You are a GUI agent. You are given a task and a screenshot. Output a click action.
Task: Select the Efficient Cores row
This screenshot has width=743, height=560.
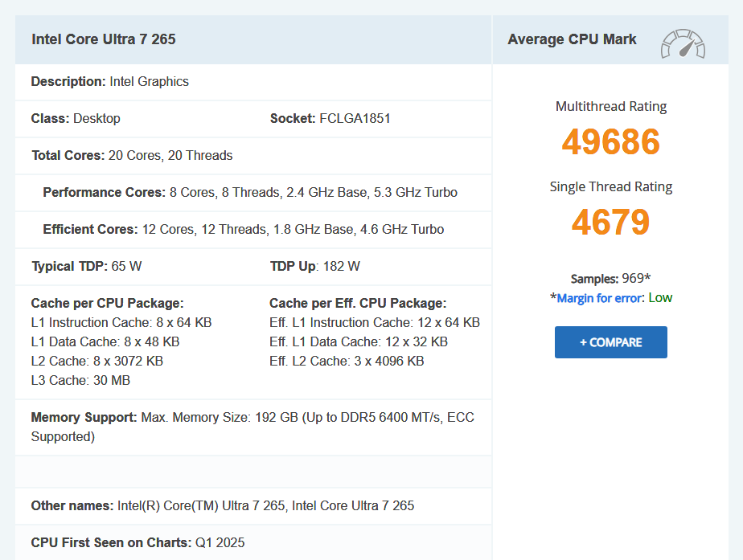243,230
